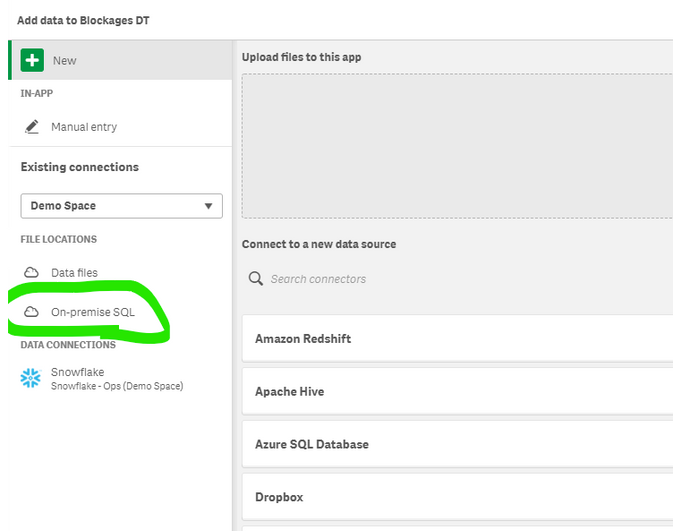Open the Demo Space dropdown

[121, 206]
